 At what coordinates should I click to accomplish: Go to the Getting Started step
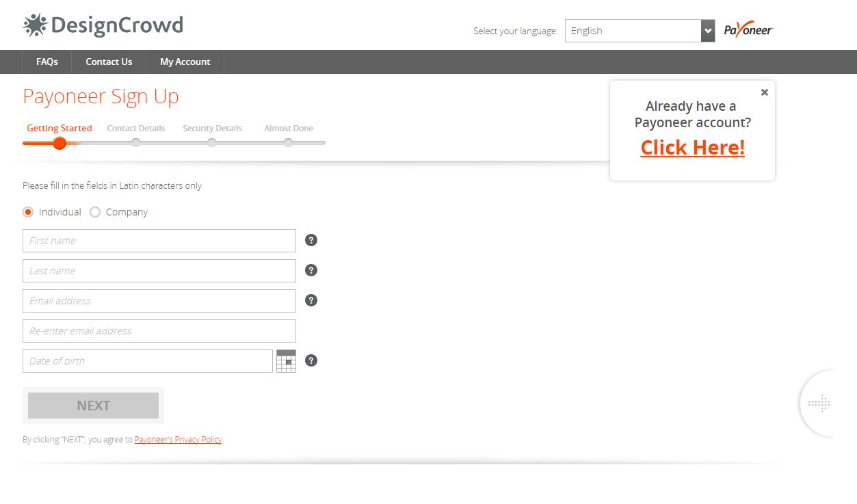click(x=60, y=128)
